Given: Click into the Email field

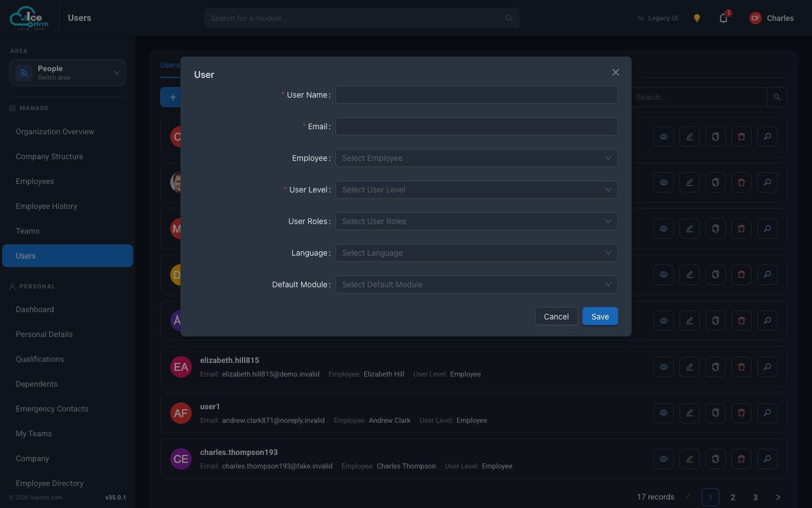Looking at the screenshot, I should (476, 126).
